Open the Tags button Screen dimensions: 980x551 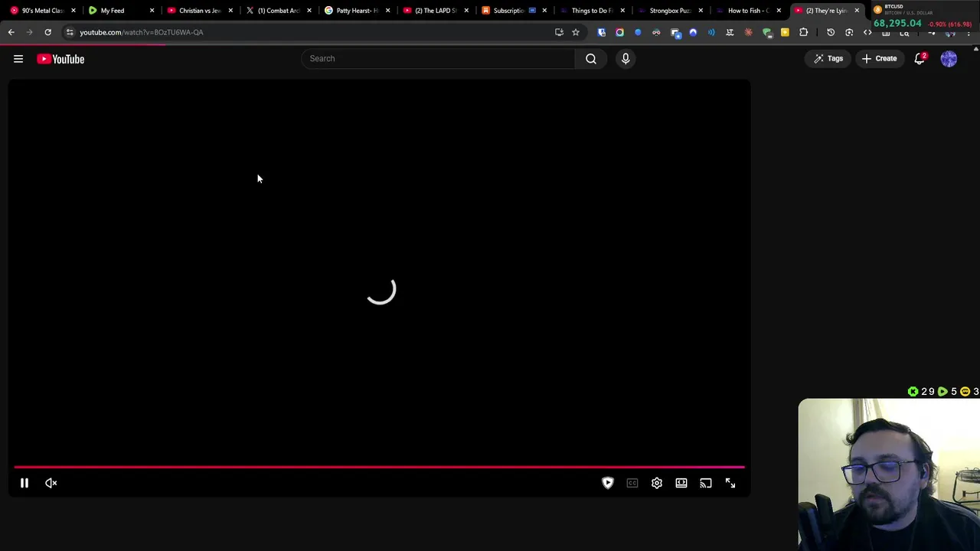(x=828, y=59)
